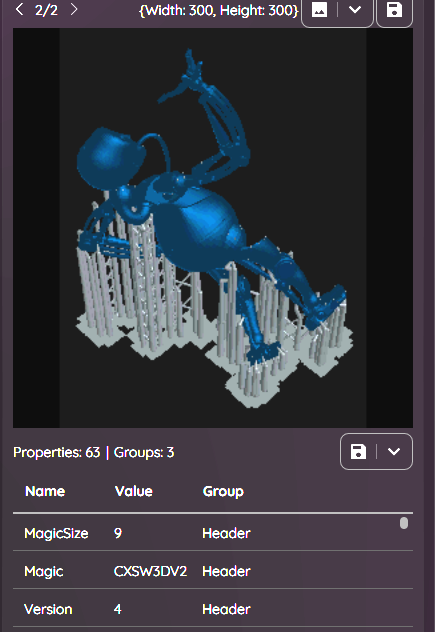This screenshot has width=435, height=632.
Task: Click the Header group cell in the Version row
Action: 226,609
